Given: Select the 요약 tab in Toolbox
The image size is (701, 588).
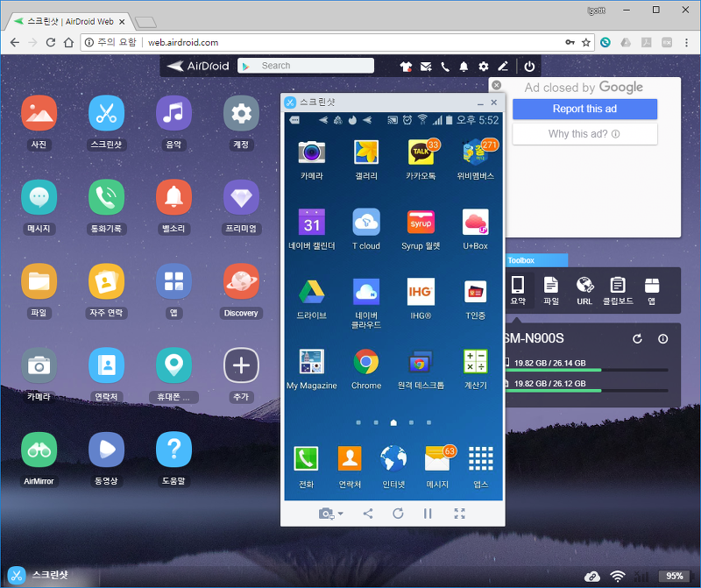Looking at the screenshot, I should coord(518,290).
